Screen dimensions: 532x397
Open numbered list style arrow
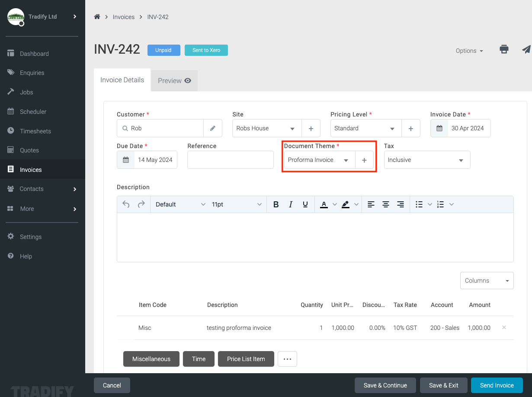[452, 204]
